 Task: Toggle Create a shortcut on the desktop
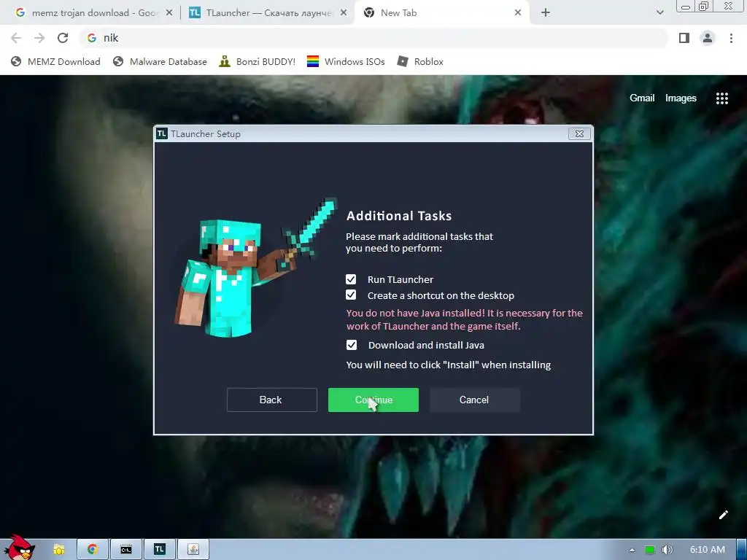coord(351,295)
